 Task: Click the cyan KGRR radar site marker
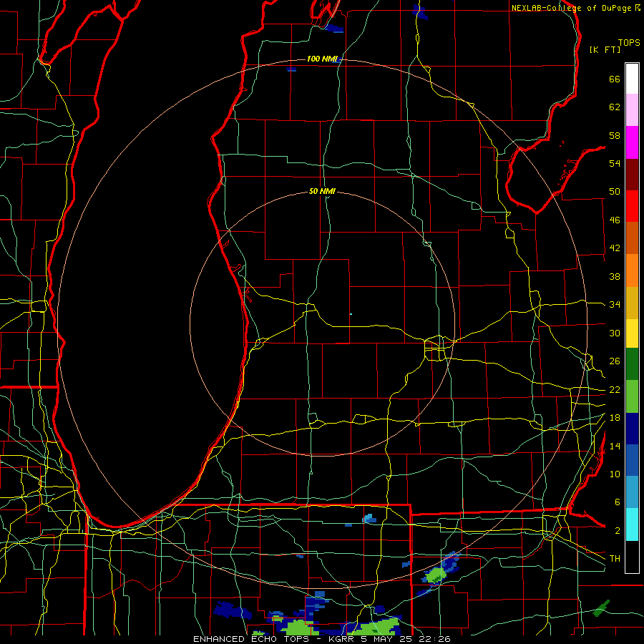351,314
